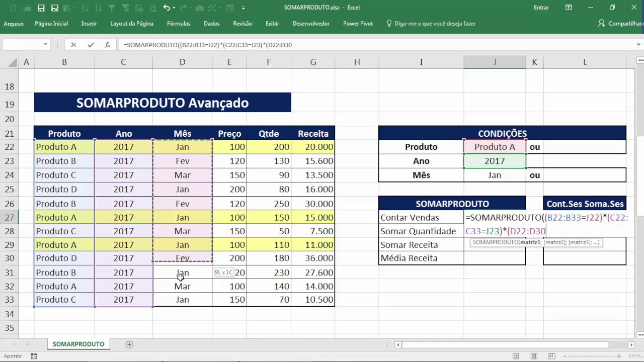Click the 'Somar Receita' label cell
644x362 pixels.
[x=421, y=245]
